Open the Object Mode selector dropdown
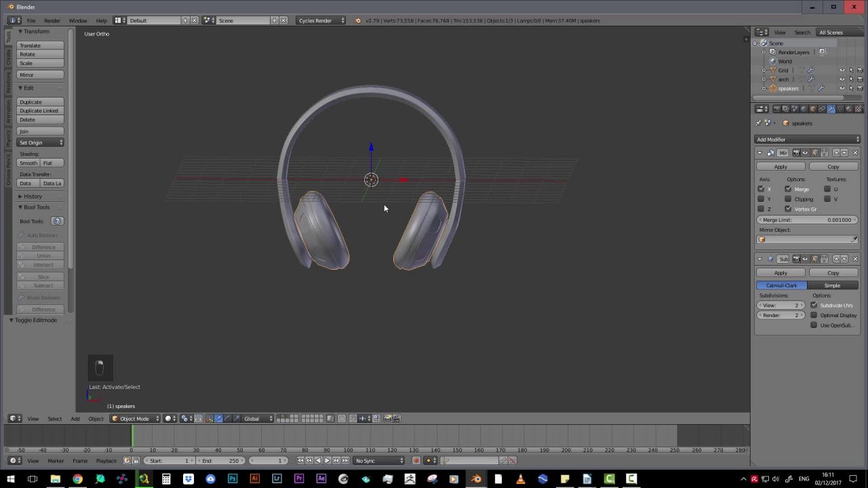Screen dimensions: 868x488 134,419
